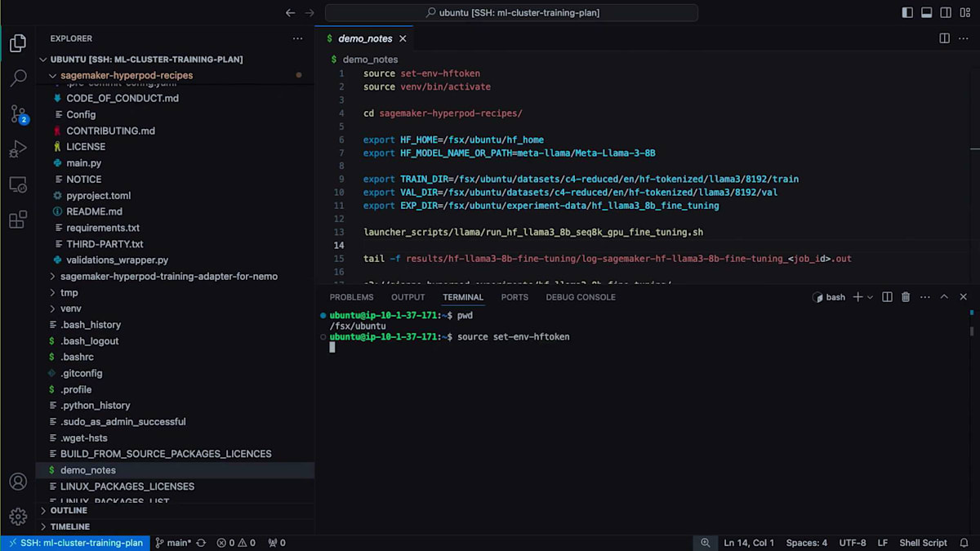This screenshot has height=551, width=980.
Task: Synchronize changes icon in status bar
Action: click(201, 543)
